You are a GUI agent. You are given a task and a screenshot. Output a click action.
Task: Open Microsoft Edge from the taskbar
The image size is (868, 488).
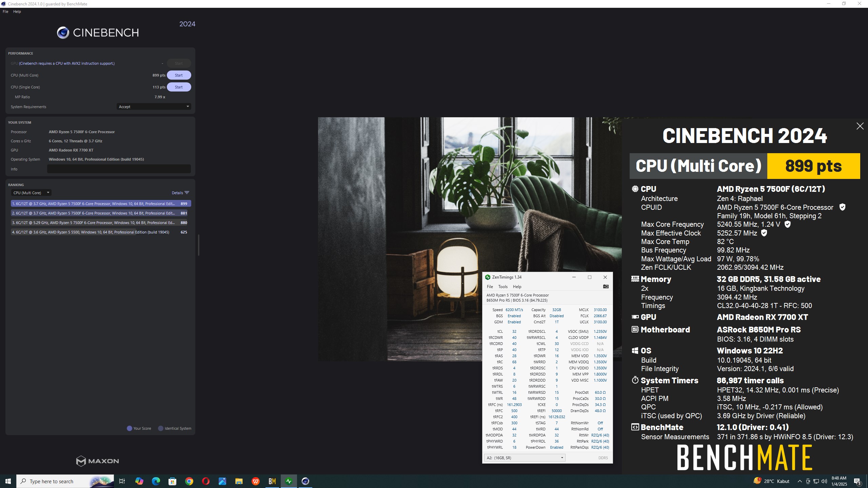[156, 481]
